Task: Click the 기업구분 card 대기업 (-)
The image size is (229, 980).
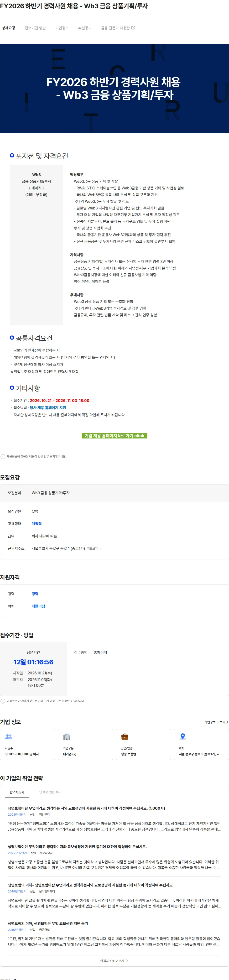Action: pyautogui.click(x=85, y=745)
